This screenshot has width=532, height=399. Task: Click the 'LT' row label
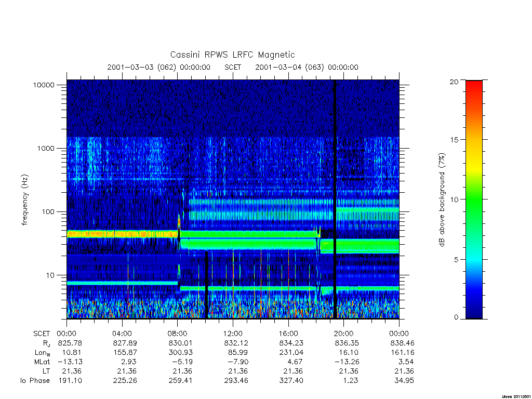[46, 371]
